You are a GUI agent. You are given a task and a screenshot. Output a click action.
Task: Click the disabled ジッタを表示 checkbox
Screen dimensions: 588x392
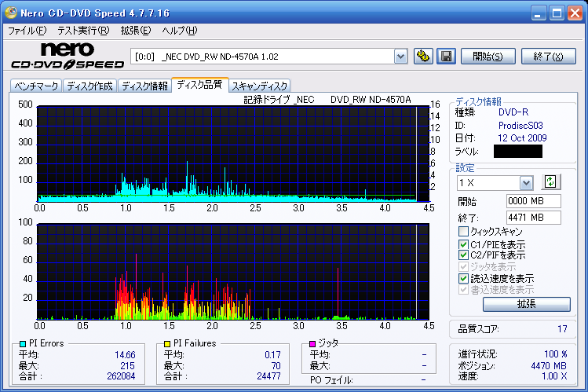[x=463, y=267]
